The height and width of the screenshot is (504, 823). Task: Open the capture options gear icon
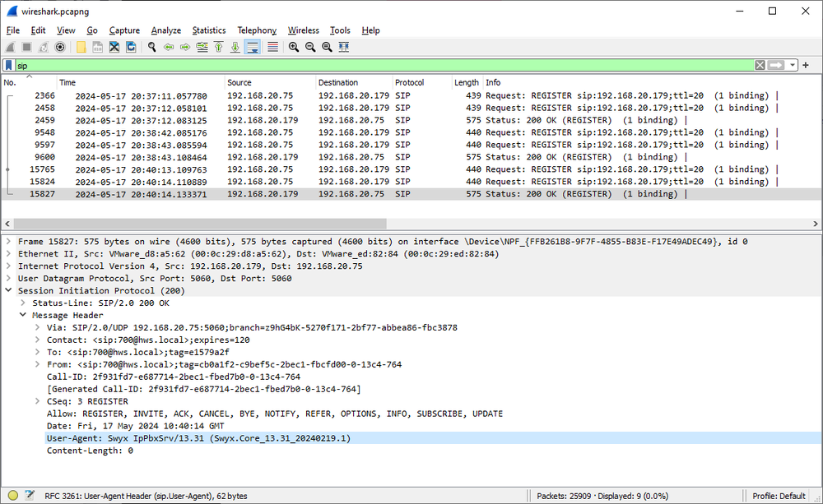click(x=60, y=47)
